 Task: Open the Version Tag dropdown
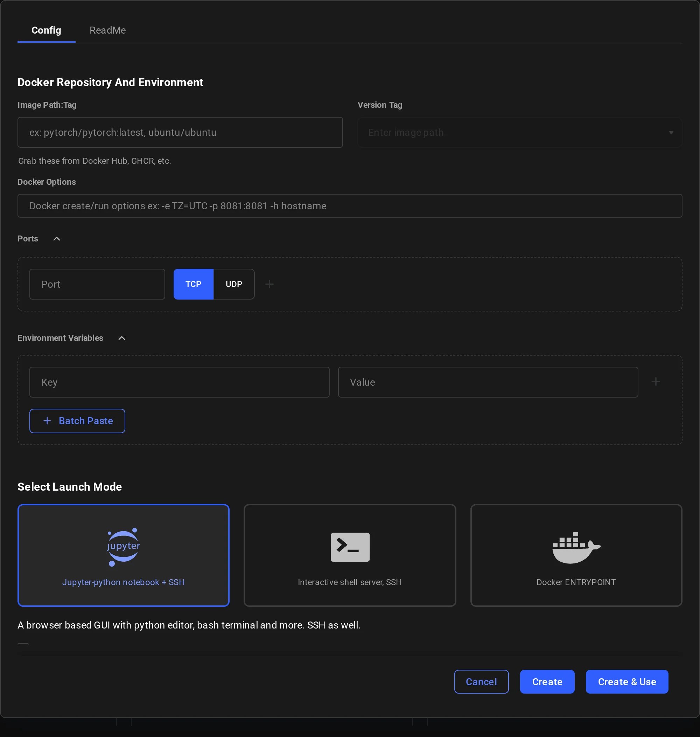519,133
